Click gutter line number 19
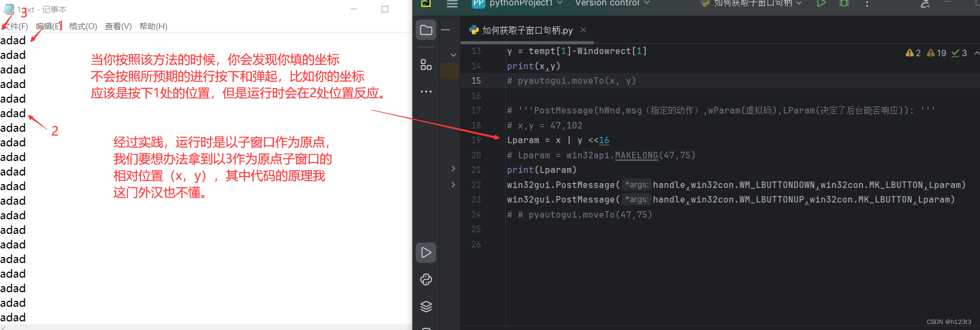The image size is (980, 330). 476,140
